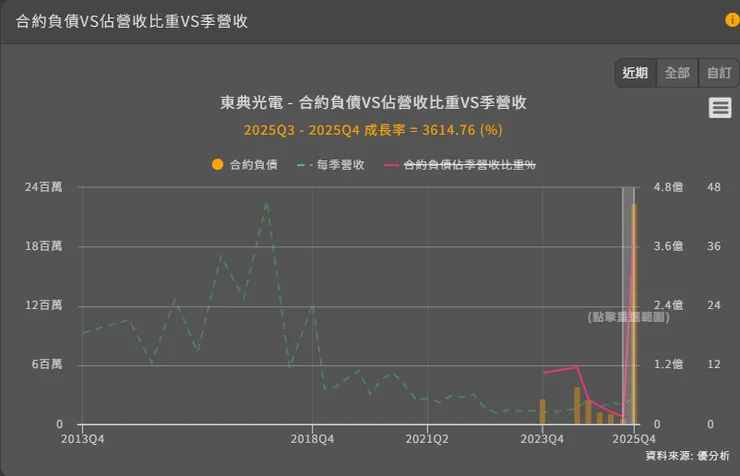
Task: Click the chart title 東典光電
Action: [373, 102]
